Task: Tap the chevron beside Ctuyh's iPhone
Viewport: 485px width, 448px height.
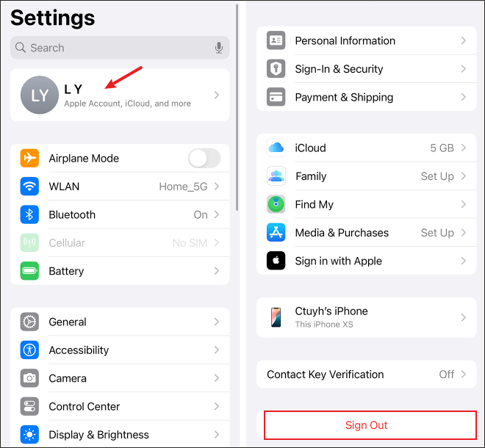Action: coord(463,317)
